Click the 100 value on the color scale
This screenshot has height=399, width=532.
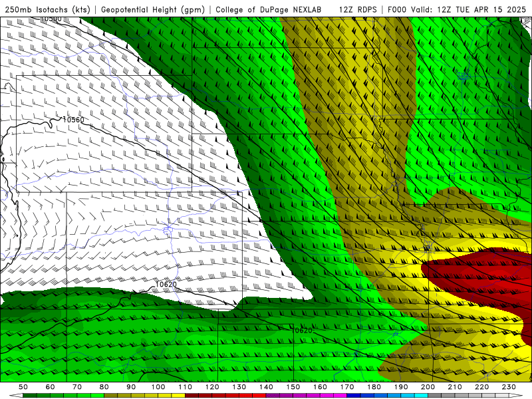(x=158, y=387)
